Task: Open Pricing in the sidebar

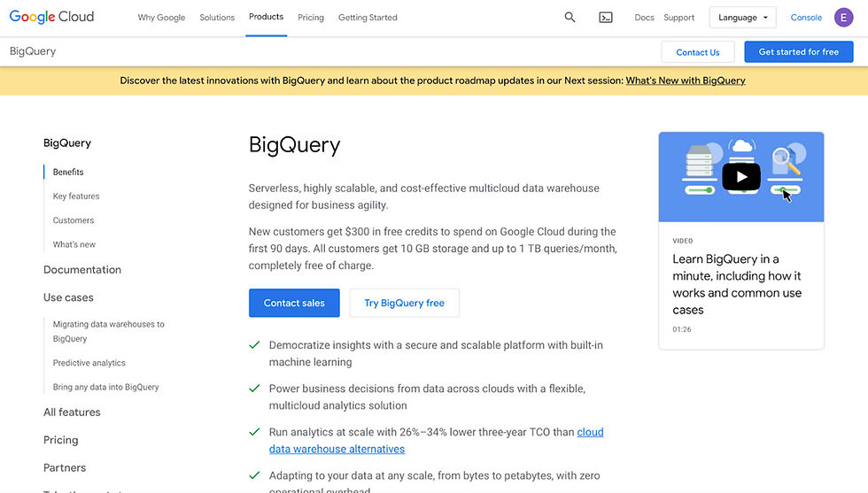Action: (60, 440)
